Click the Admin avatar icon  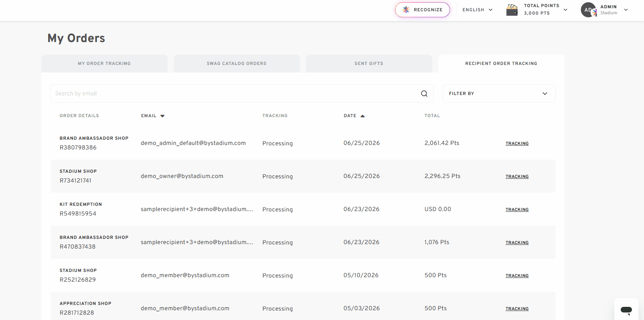coord(588,10)
